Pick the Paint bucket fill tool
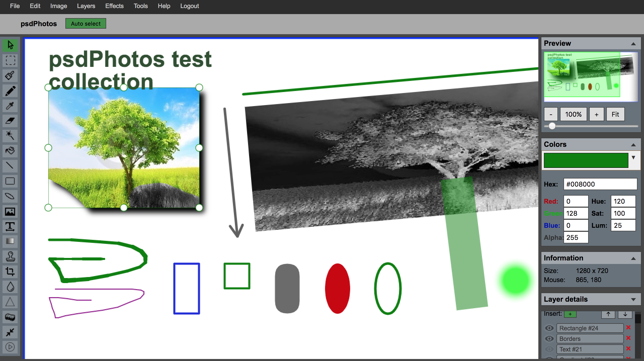 click(10, 151)
